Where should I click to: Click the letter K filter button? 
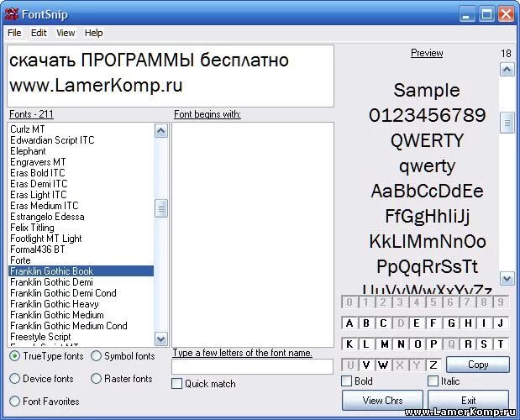[349, 344]
